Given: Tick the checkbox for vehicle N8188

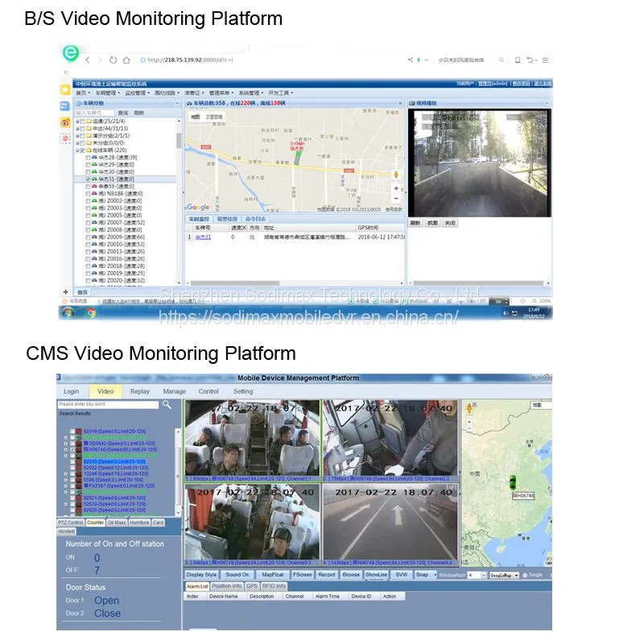Looking at the screenshot, I should (88, 193).
